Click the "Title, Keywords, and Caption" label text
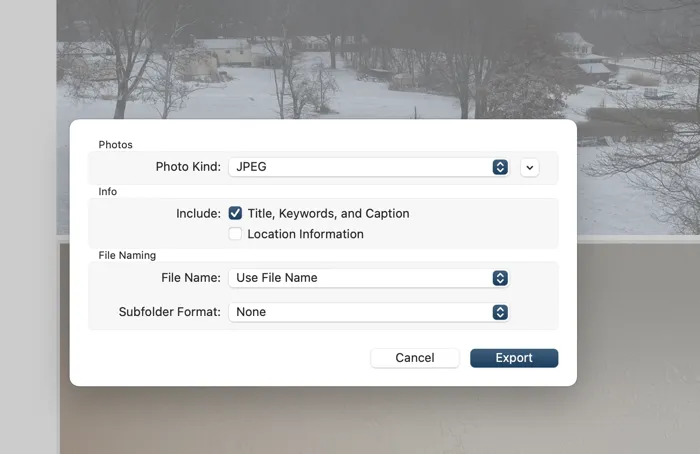The height and width of the screenshot is (454, 700). coord(328,213)
